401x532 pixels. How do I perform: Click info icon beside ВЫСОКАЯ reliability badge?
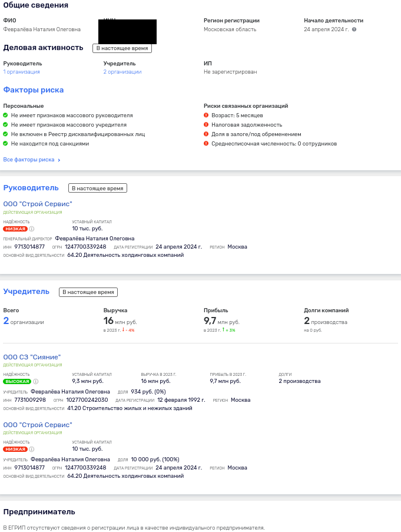tap(35, 381)
